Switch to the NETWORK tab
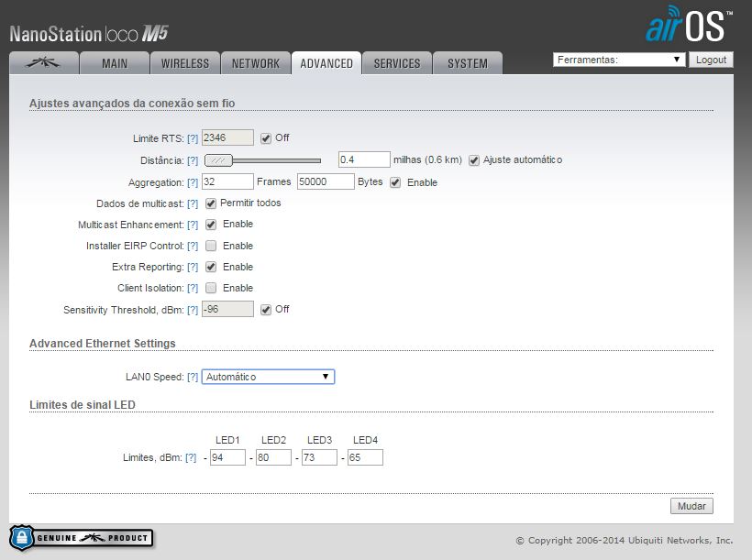 click(x=256, y=63)
